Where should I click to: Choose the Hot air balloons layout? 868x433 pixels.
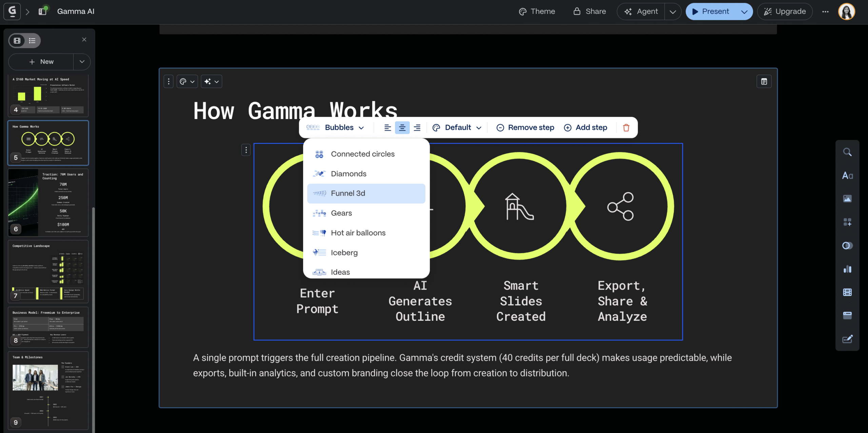tap(366, 233)
